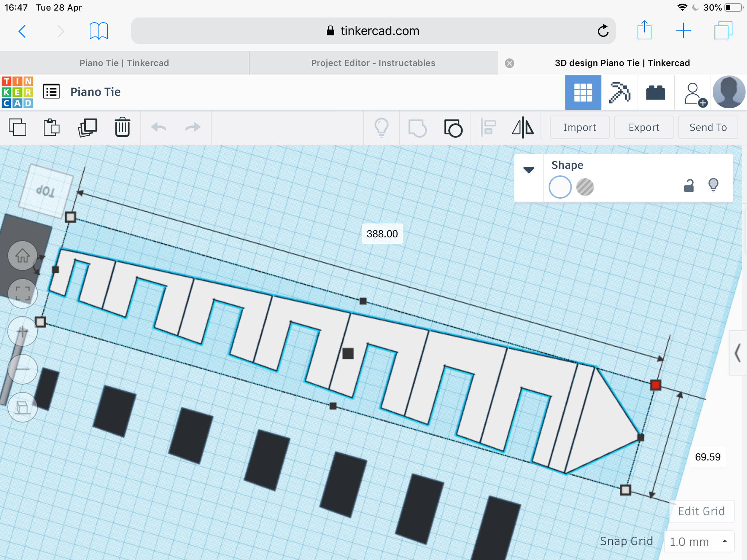Open Safari bookmarks book icon

click(x=99, y=31)
